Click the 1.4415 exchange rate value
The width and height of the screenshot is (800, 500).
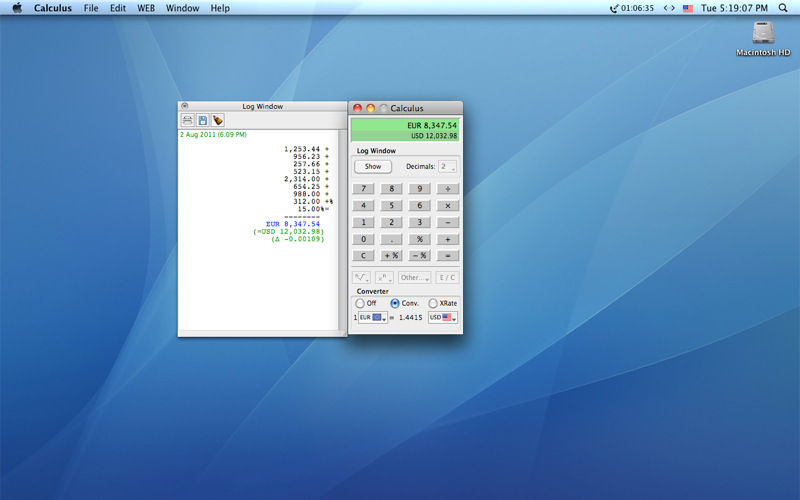pos(410,317)
